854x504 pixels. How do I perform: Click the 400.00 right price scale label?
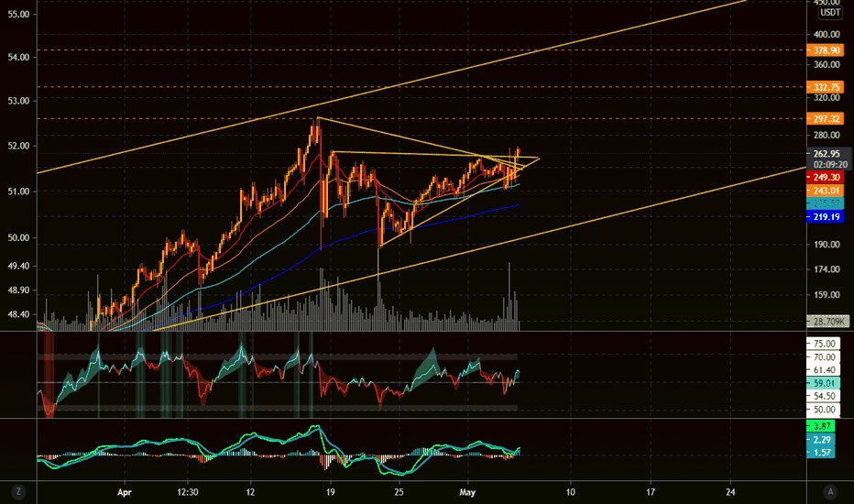click(827, 34)
